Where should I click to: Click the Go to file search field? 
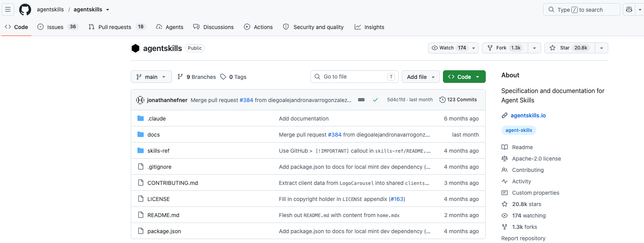coord(354,77)
